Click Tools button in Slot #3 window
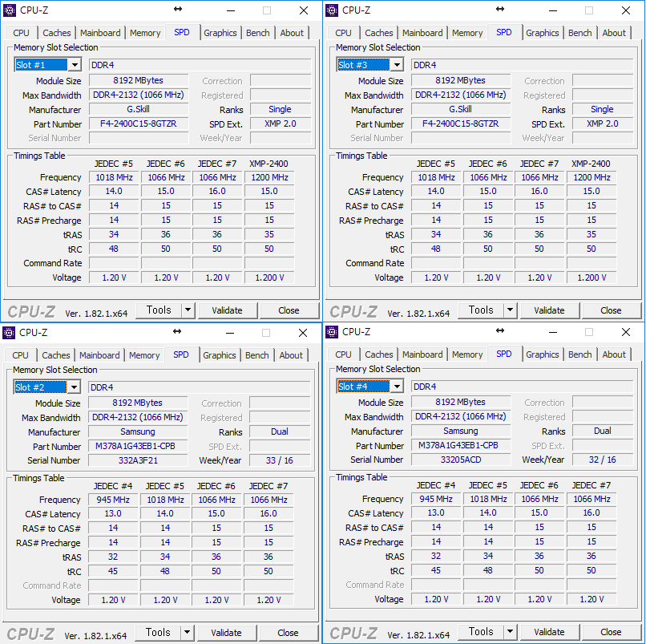Viewport: 646px width, 644px height. pyautogui.click(x=481, y=310)
